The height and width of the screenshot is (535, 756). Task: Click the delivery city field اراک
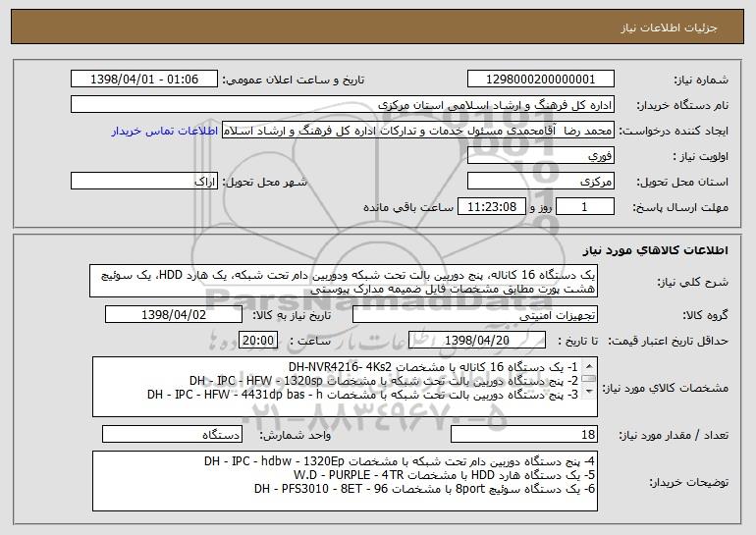tap(144, 182)
